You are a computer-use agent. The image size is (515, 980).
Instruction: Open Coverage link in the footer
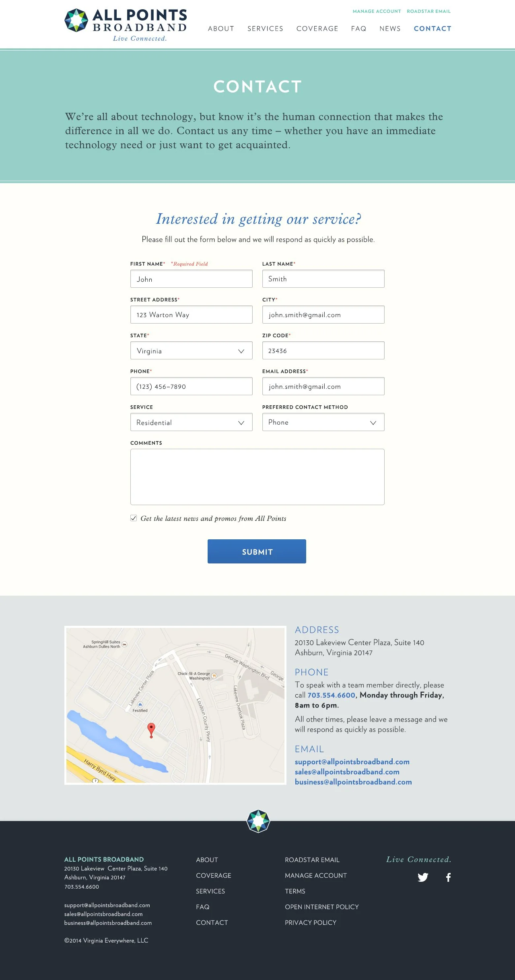pyautogui.click(x=214, y=875)
